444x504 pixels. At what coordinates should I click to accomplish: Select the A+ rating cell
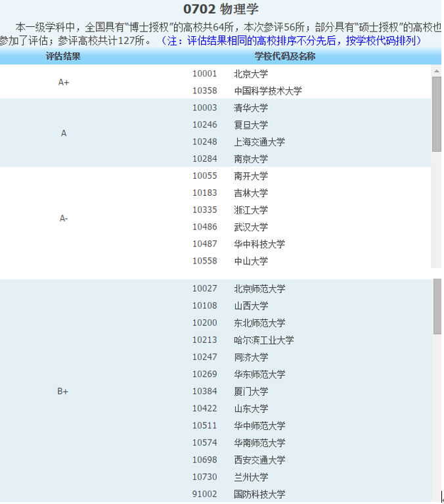(64, 82)
